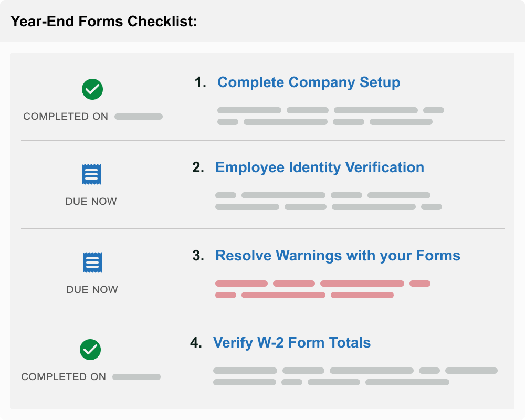Image resolution: width=525 pixels, height=420 pixels.
Task: Open the Complete Company Setup link
Action: pos(309,82)
